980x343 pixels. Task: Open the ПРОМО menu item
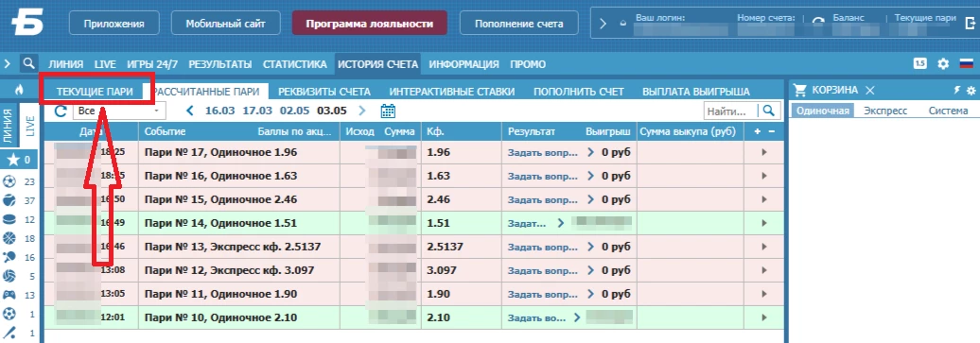(x=528, y=63)
